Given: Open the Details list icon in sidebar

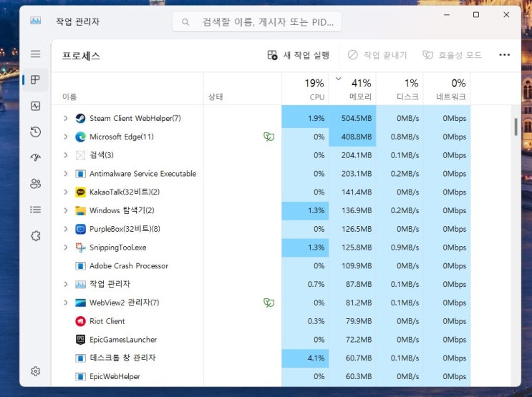Looking at the screenshot, I should pos(35,210).
